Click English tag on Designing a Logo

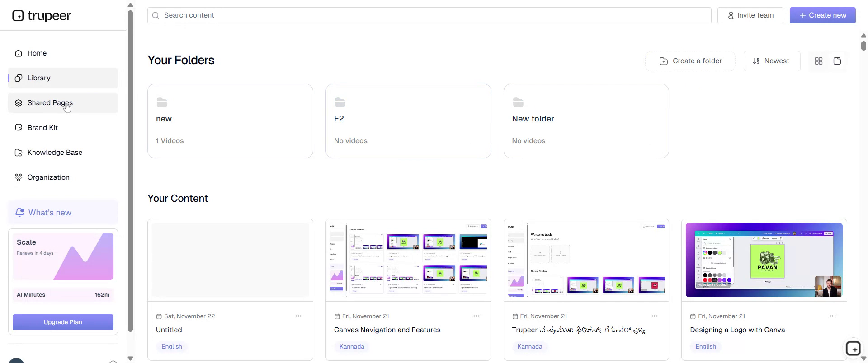pos(706,347)
